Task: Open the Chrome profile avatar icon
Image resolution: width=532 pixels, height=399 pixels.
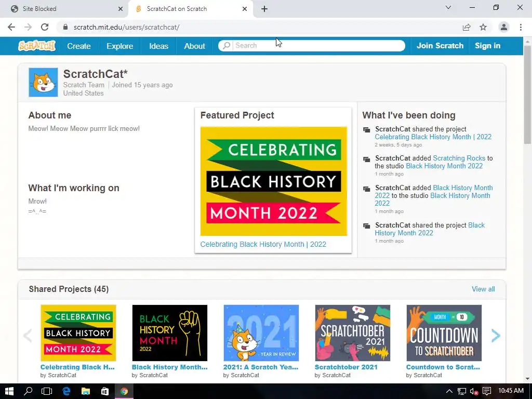Action: coord(504,27)
